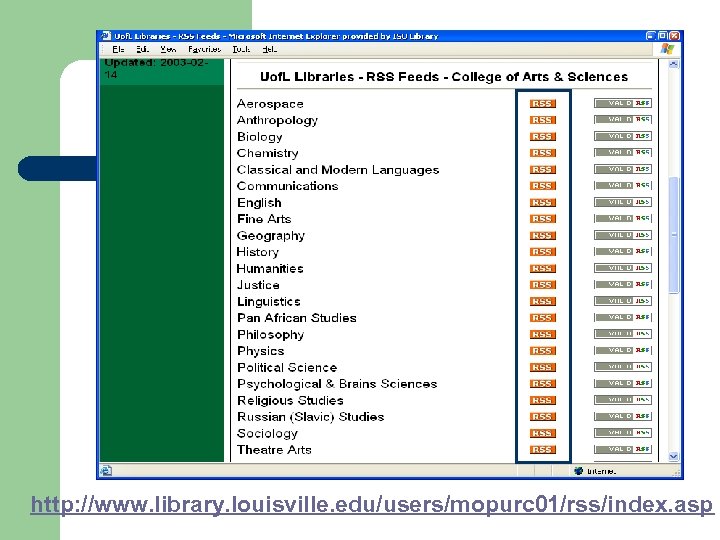Click the Valid RSS badge for History
This screenshot has width=720, height=540.
623,252
